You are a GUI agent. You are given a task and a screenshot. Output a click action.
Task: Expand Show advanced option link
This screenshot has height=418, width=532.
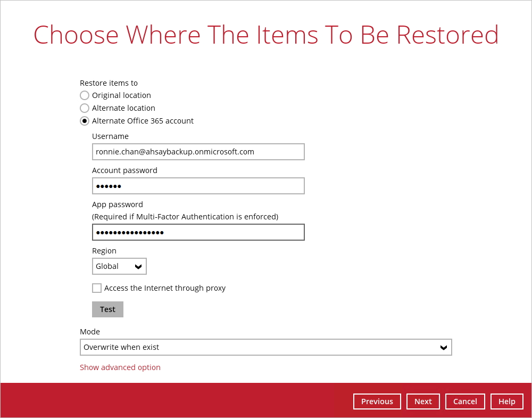(x=120, y=367)
